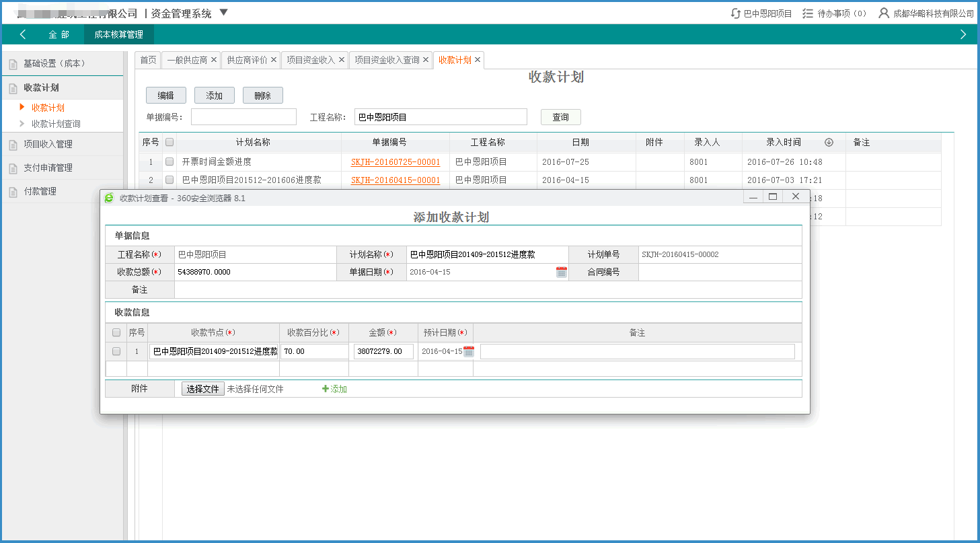The height and width of the screenshot is (543, 980).
Task: Toggle the select-all checkbox in 收款信息 table header
Action: [x=116, y=332]
